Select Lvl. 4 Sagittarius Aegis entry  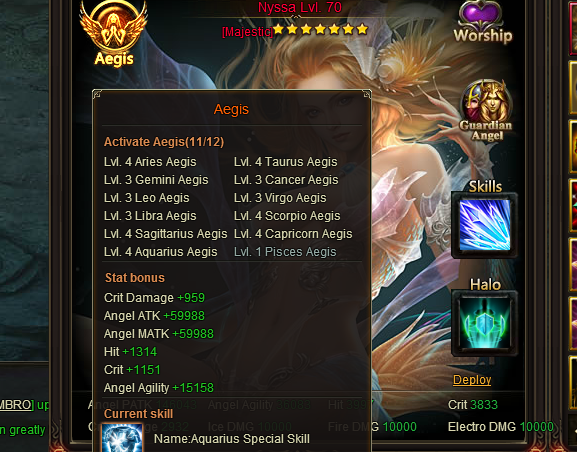pos(166,234)
